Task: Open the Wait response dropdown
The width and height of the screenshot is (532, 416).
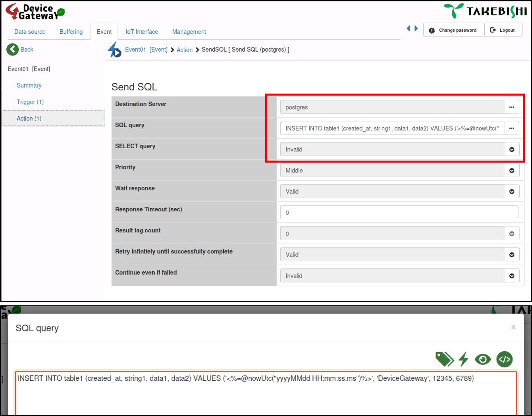Action: [x=511, y=192]
